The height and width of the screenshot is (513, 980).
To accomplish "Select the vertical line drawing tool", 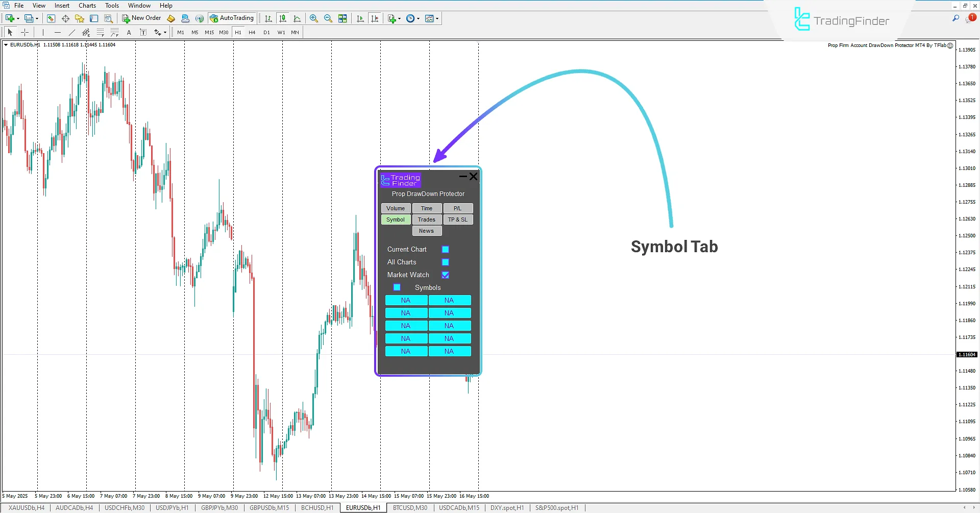I will pyautogui.click(x=43, y=32).
